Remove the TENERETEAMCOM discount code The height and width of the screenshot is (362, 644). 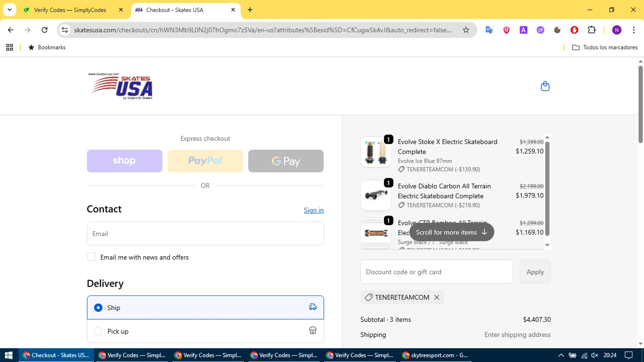point(437,297)
